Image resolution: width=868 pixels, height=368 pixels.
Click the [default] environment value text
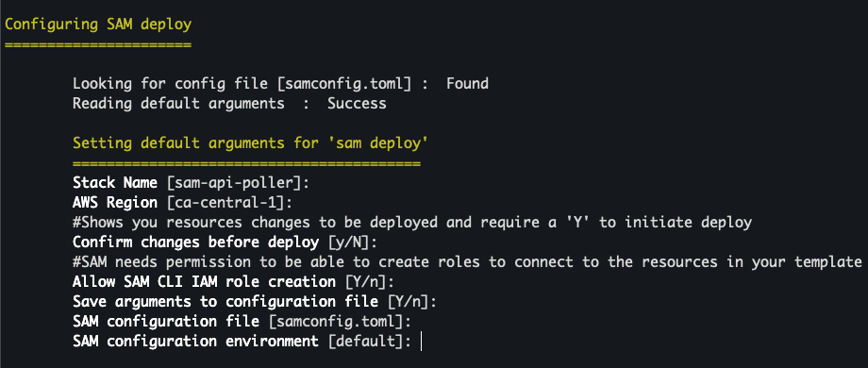(x=367, y=342)
